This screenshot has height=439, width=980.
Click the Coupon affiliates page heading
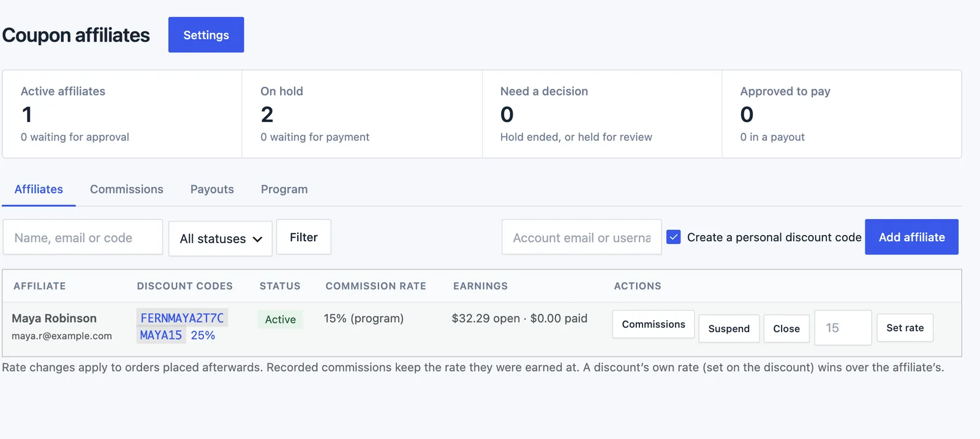(76, 35)
